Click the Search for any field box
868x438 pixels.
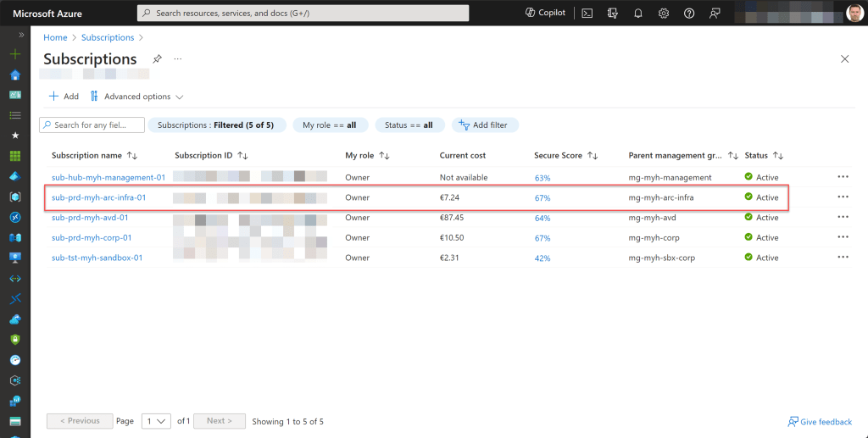93,125
